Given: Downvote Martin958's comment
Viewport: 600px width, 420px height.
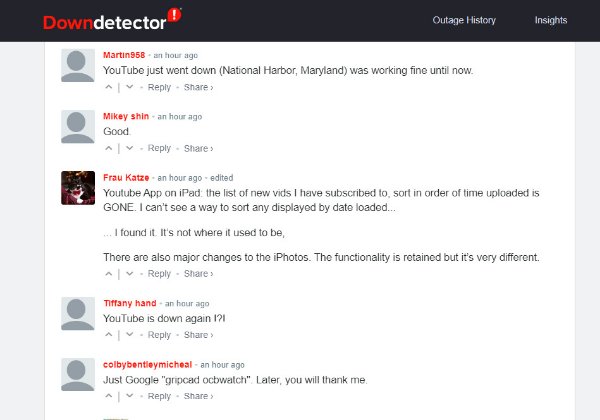Looking at the screenshot, I should coord(129,87).
